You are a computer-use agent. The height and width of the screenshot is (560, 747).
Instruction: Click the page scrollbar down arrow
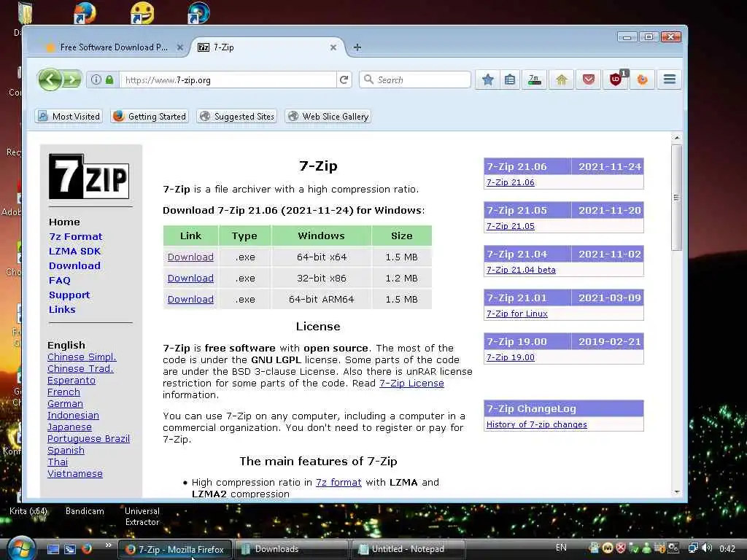676,492
